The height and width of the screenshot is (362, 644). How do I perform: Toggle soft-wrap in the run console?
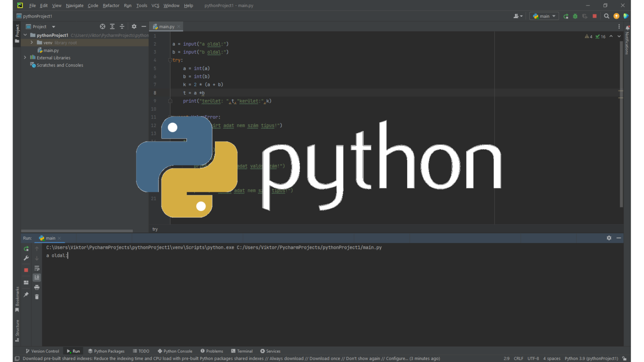36,268
